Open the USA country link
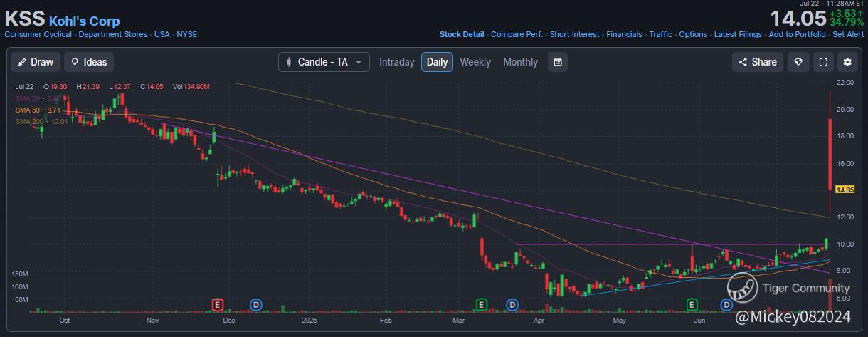 tap(162, 34)
